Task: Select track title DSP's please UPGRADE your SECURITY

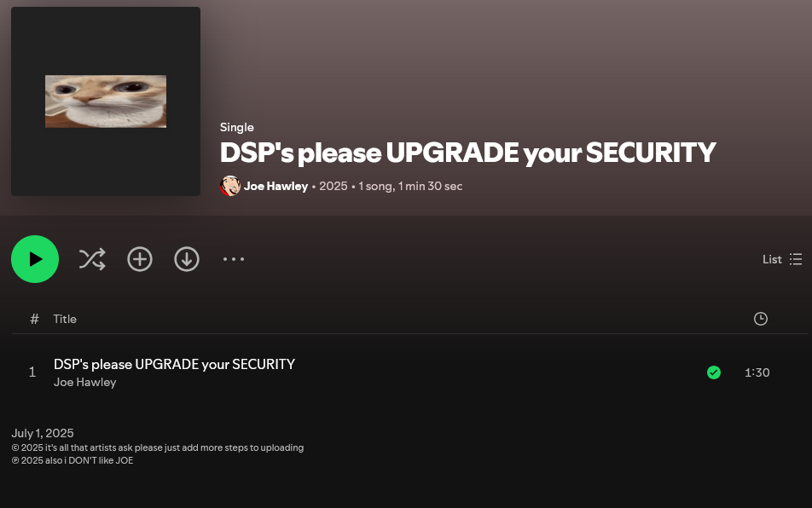Action: 174,364
